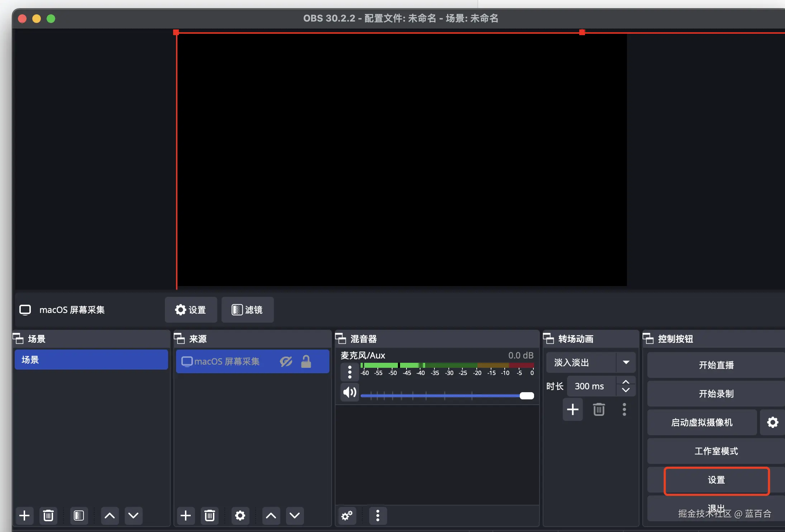Screen dimensions: 785x532
Task: Mute the 麦克风/Aux audio channel
Action: click(x=349, y=392)
